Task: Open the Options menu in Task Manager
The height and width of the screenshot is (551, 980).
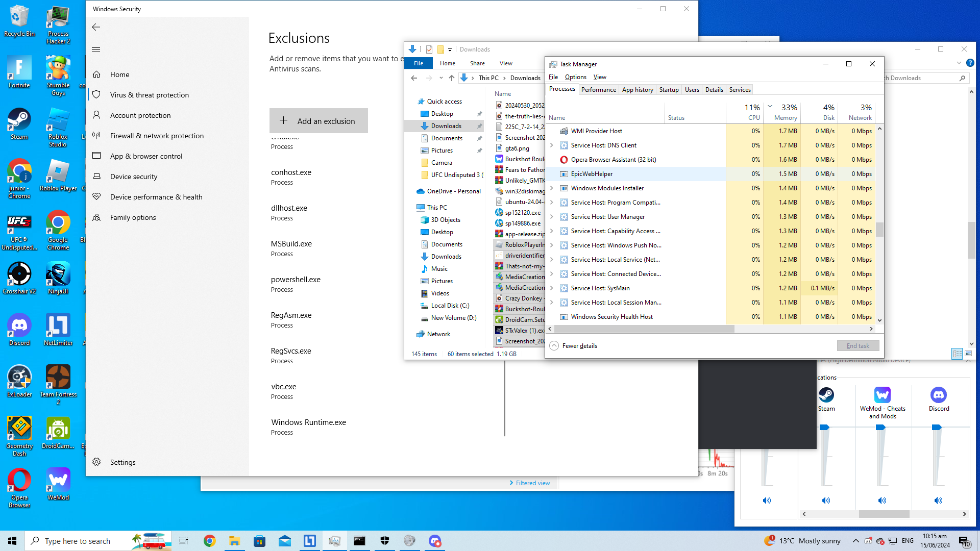Action: click(x=575, y=77)
